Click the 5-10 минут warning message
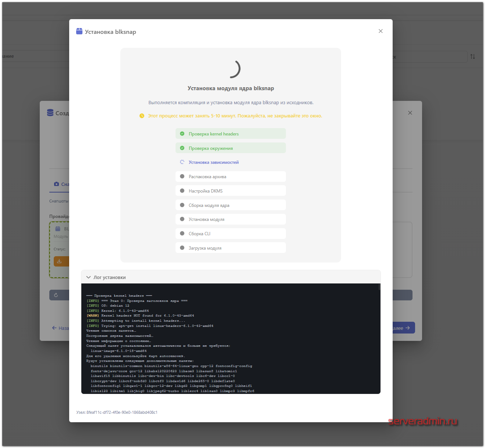485x448 pixels. 235,116
